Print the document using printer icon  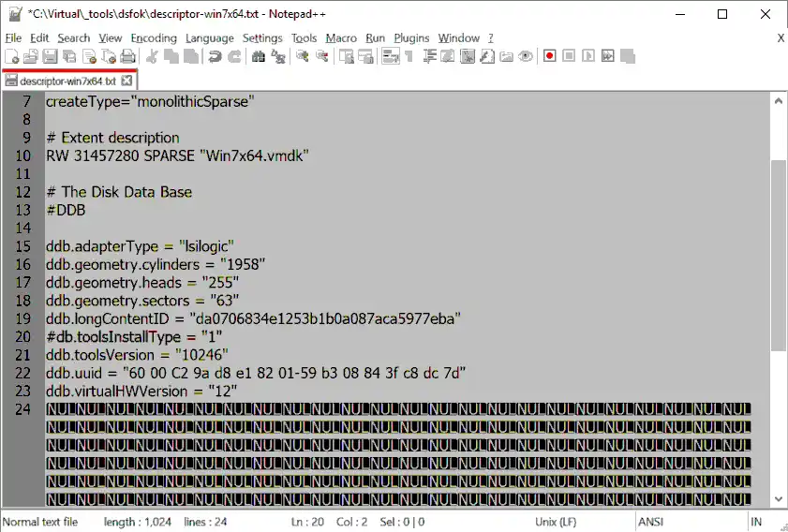[x=128, y=56]
